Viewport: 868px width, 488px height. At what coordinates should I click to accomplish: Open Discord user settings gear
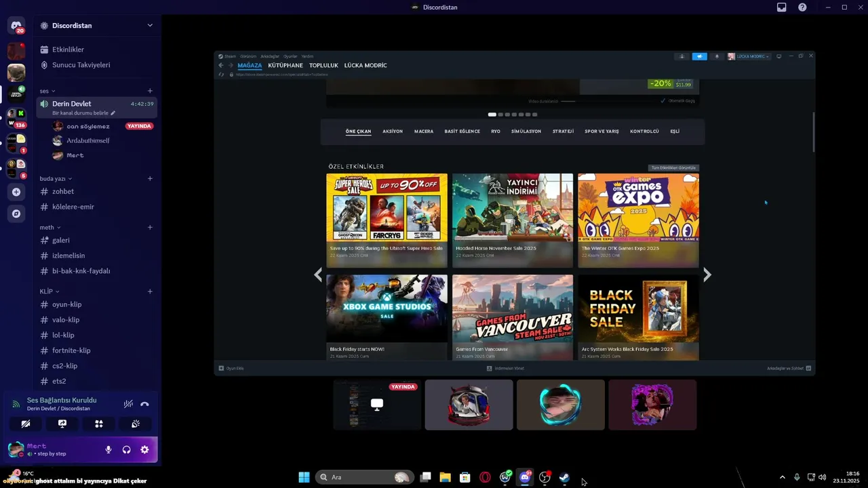(144, 449)
